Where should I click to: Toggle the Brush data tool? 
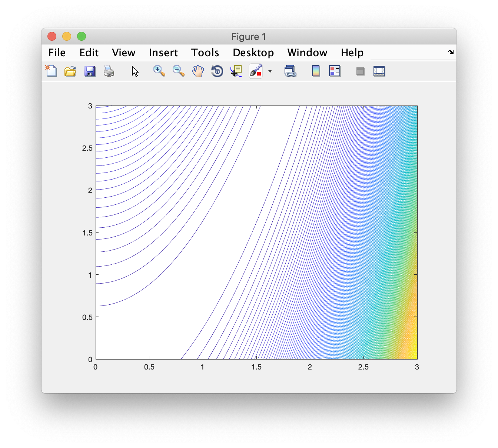(x=256, y=71)
